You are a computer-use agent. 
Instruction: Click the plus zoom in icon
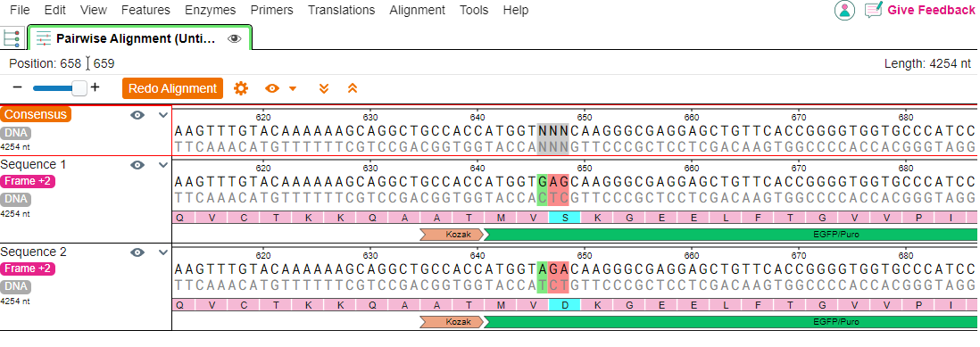(95, 87)
